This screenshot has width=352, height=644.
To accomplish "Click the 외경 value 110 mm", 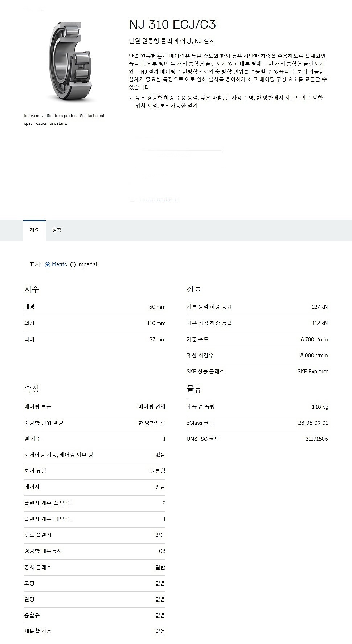I will tap(156, 323).
